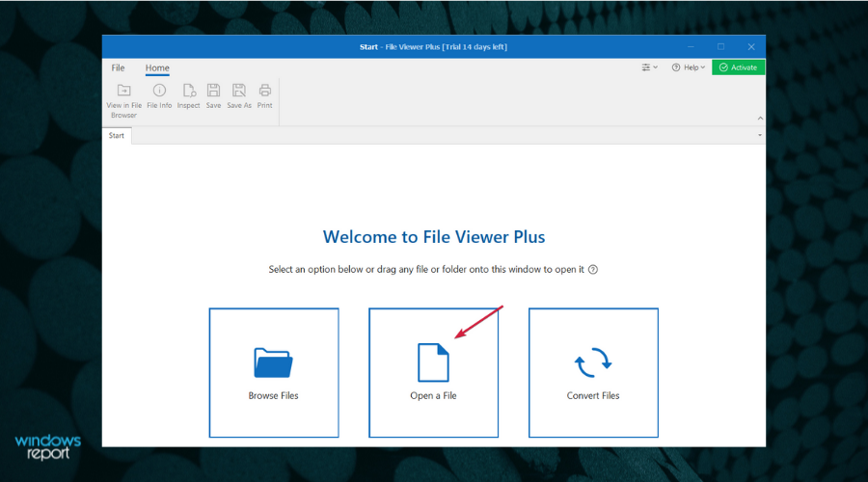Select the Convert Files tile
868x482 pixels.
click(x=593, y=372)
